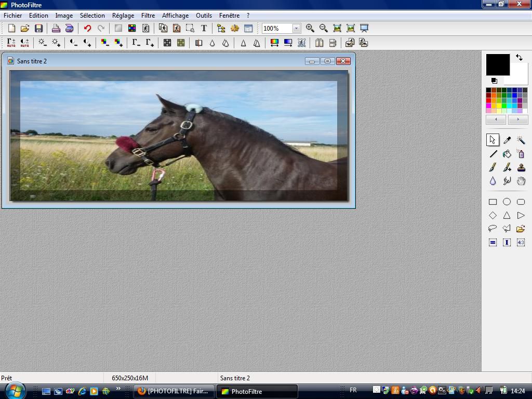The width and height of the screenshot is (532, 399).
Task: Open the Réglage menu
Action: pos(123,16)
